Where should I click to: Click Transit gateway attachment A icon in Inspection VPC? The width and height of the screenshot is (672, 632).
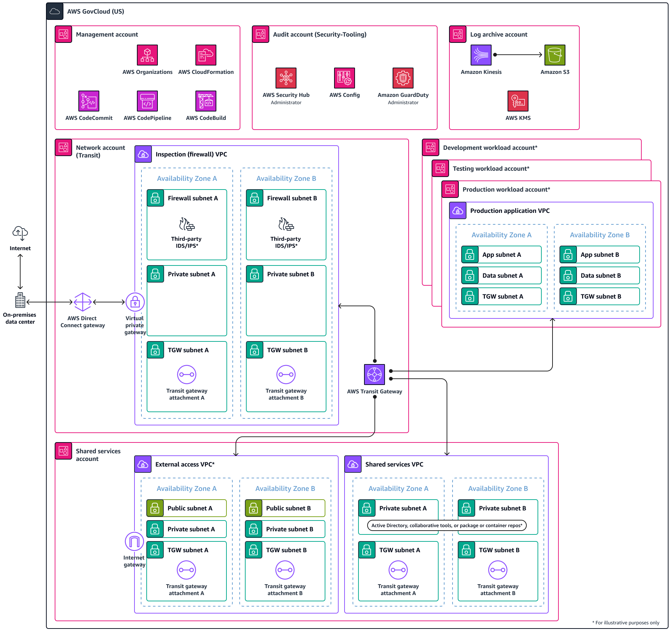click(187, 375)
